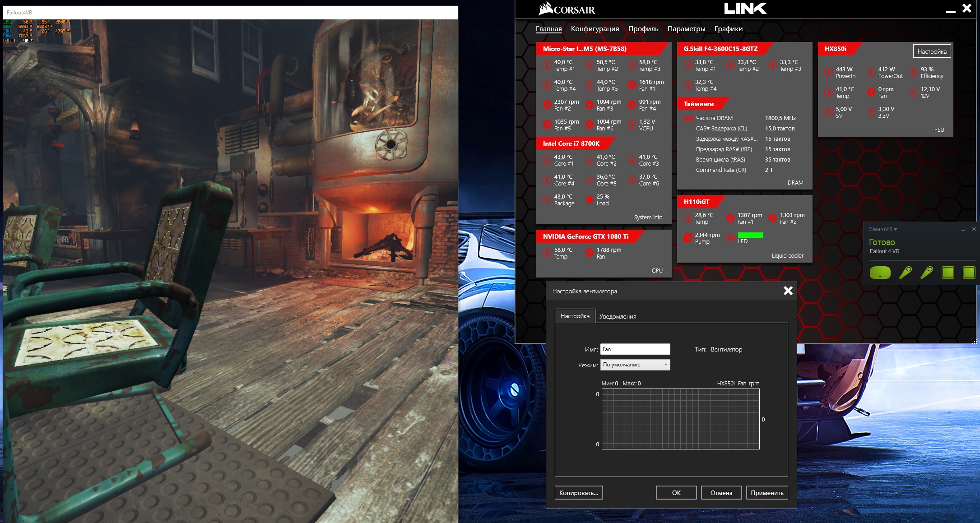The width and height of the screenshot is (980, 523).
Task: Expand the Режим mode dropdown
Action: tap(635, 365)
